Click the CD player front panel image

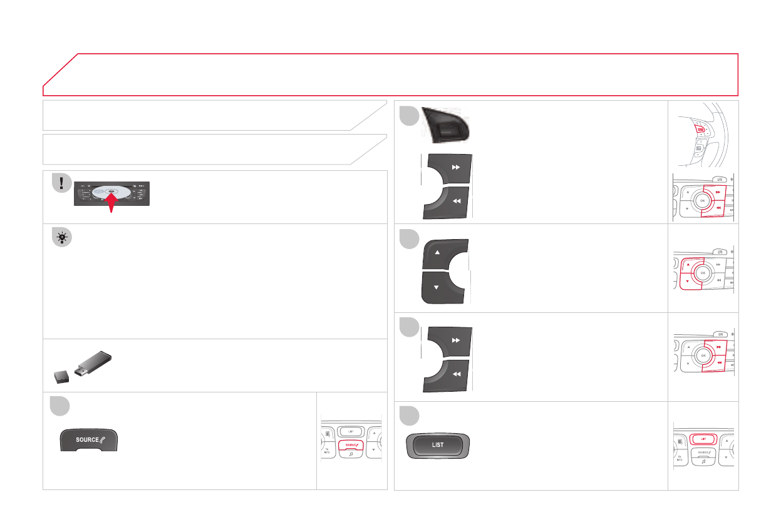click(112, 194)
